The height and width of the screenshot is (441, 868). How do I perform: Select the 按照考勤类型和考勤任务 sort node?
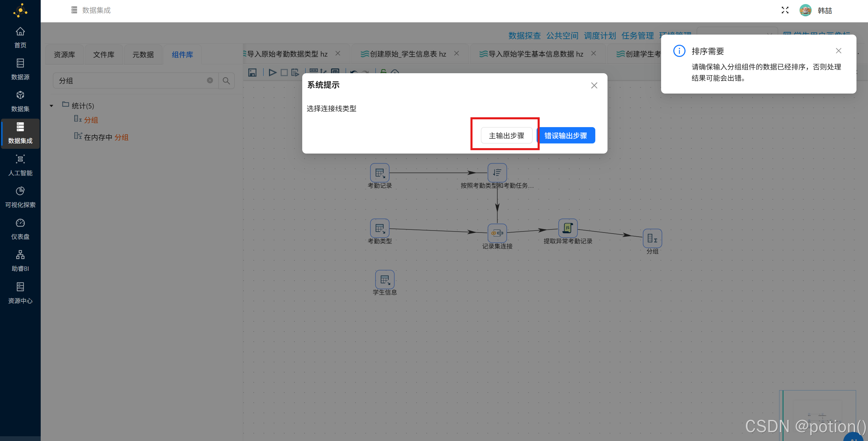click(x=497, y=173)
